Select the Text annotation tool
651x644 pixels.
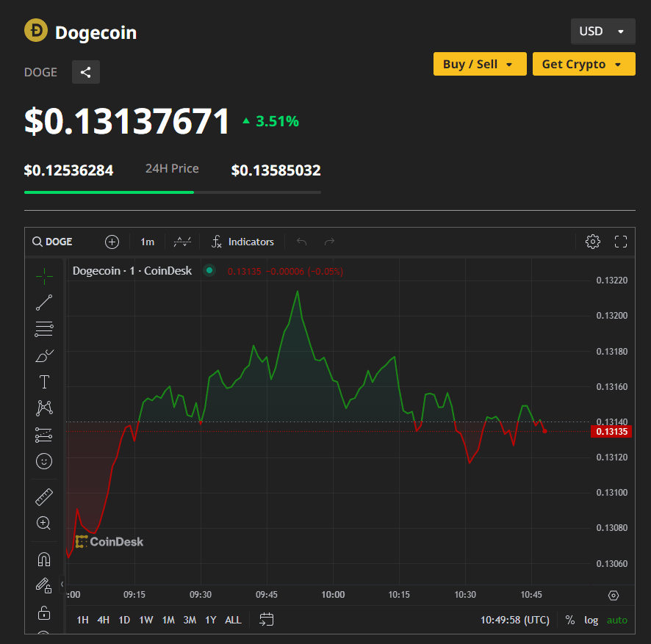(x=44, y=382)
